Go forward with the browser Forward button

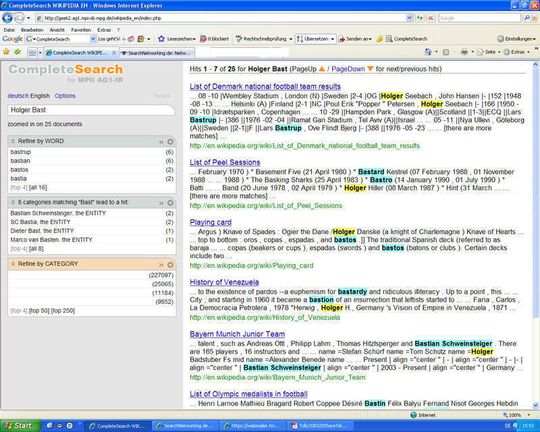coord(19,18)
